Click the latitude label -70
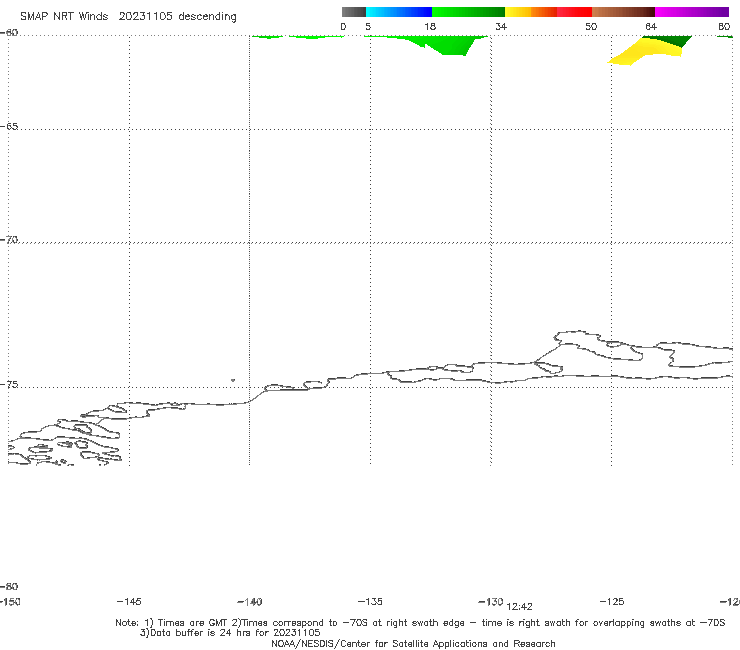 tap(9, 240)
